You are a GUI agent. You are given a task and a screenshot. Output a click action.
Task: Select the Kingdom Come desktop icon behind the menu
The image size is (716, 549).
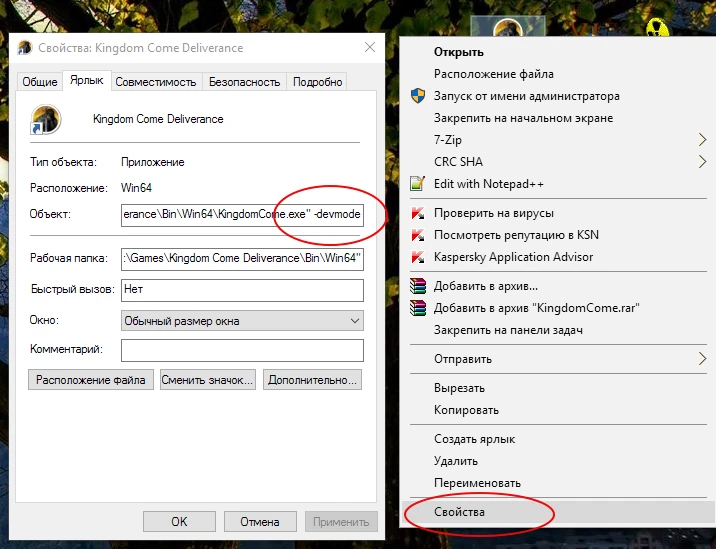[x=507, y=26]
